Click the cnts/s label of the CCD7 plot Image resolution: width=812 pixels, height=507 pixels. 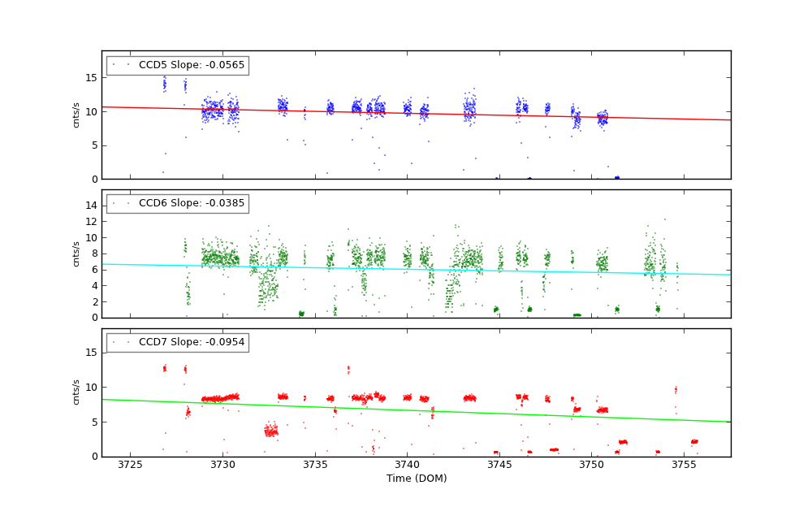(x=76, y=392)
